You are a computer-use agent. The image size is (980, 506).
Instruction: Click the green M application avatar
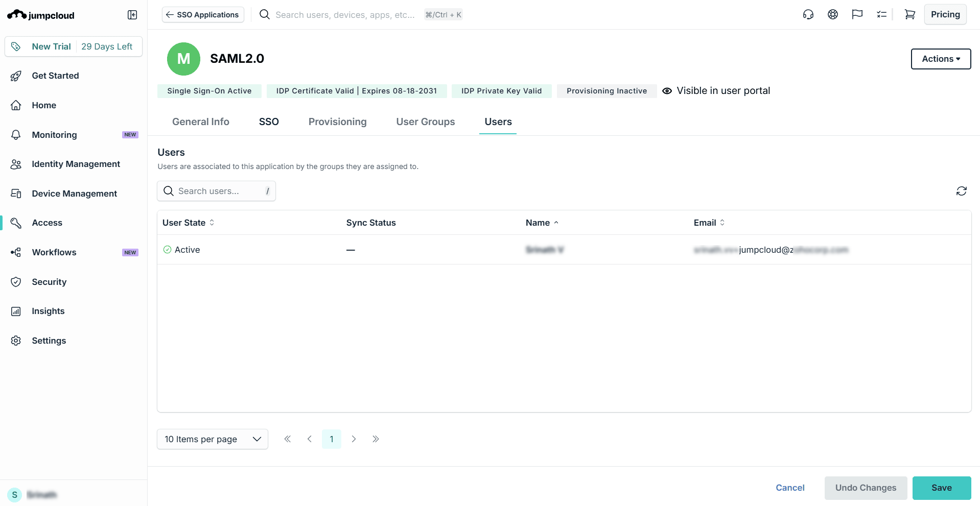(x=183, y=59)
